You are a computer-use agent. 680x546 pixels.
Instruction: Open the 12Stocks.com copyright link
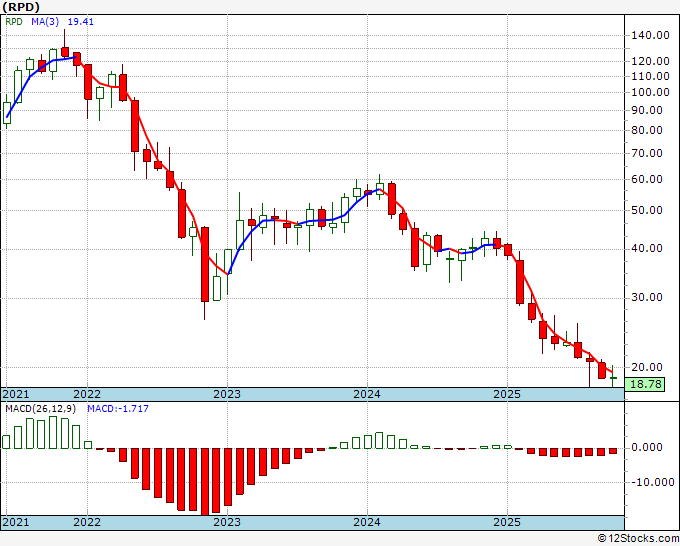638,539
